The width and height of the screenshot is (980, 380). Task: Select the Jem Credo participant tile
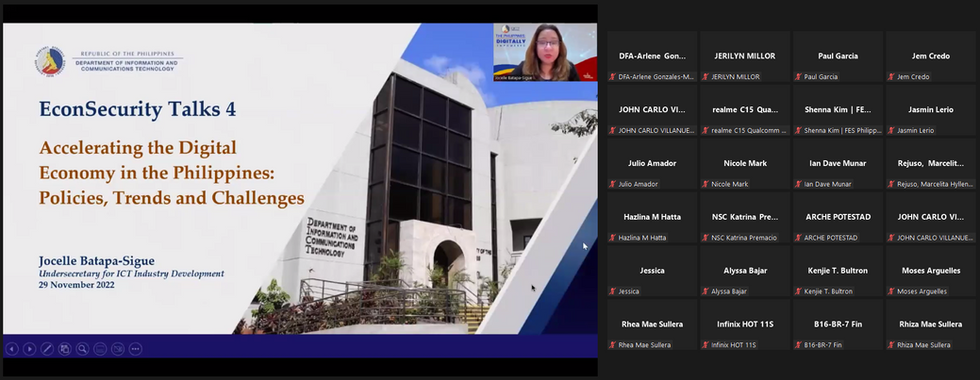coord(931,56)
